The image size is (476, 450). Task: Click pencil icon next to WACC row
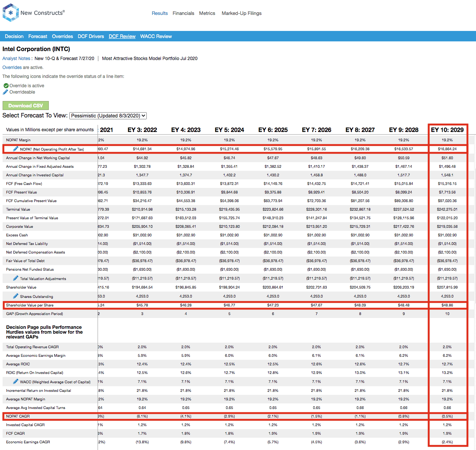(16, 381)
